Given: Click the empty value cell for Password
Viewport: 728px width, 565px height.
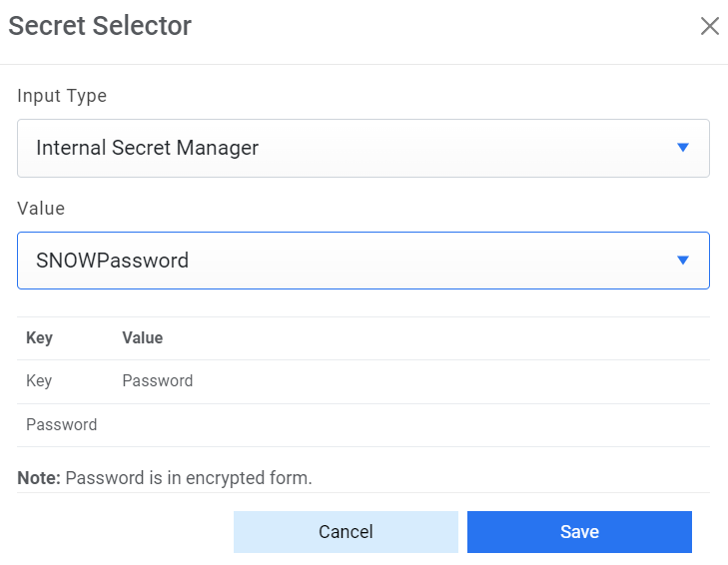Looking at the screenshot, I should pyautogui.click(x=399, y=425).
